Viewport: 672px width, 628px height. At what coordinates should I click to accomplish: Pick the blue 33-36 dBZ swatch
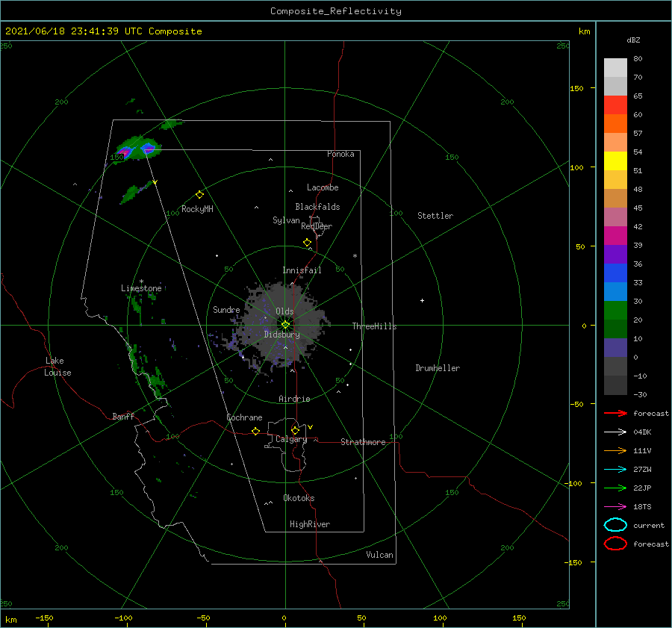click(x=615, y=273)
